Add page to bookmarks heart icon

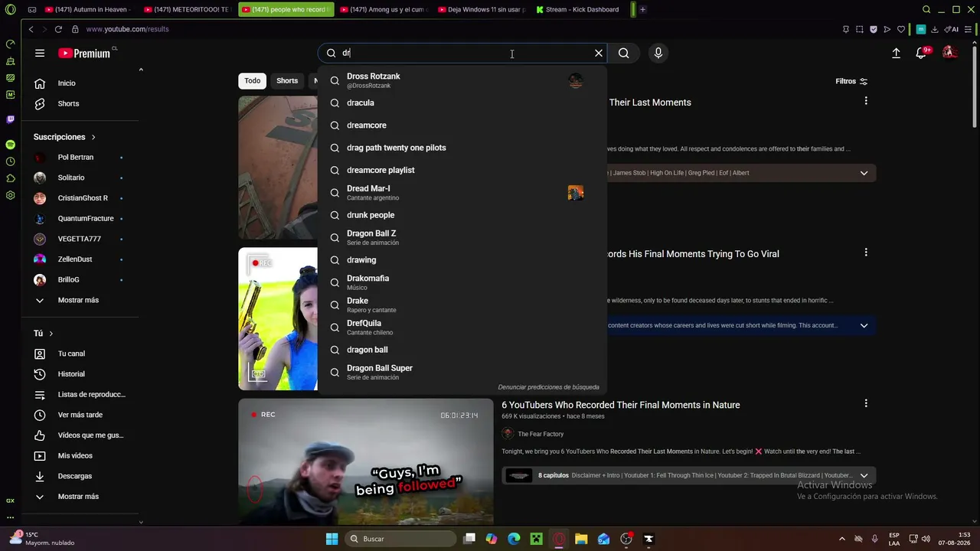pyautogui.click(x=901, y=29)
